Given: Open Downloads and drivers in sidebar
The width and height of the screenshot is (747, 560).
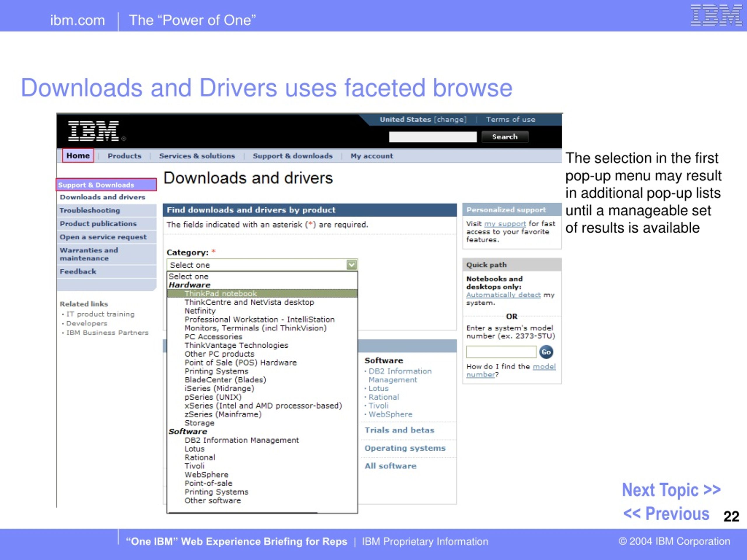Looking at the screenshot, I should point(102,197).
